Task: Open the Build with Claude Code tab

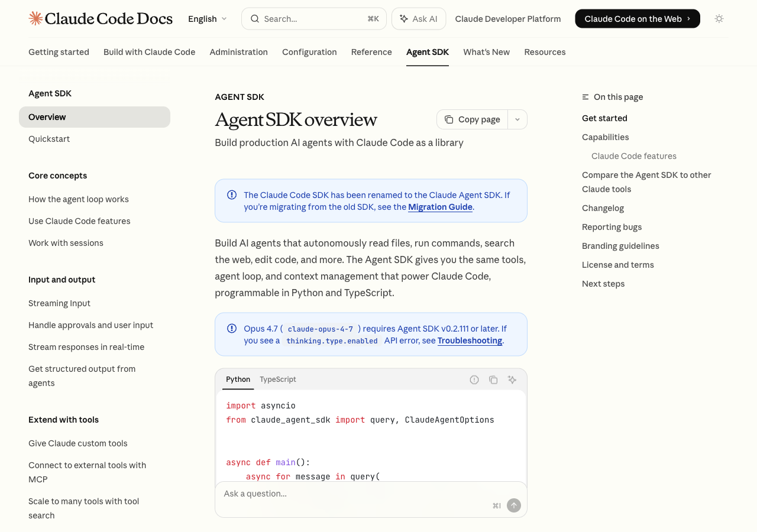Action: point(150,52)
